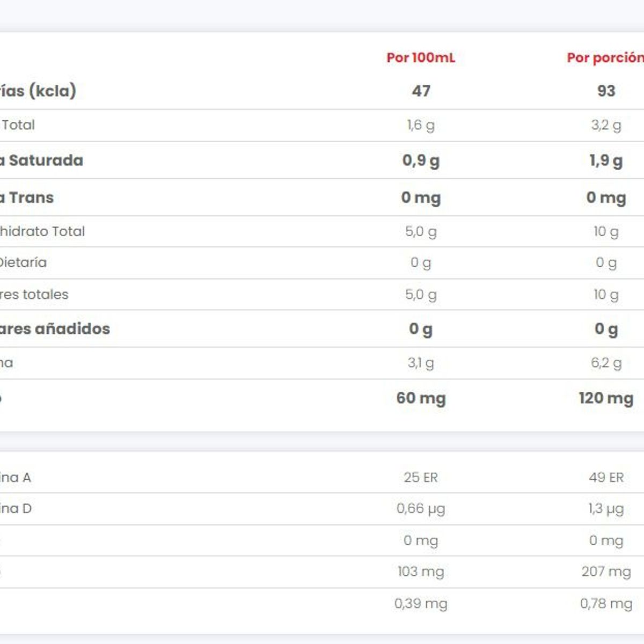
Task: Click the "Por 100mL" column header
Action: click(x=421, y=57)
